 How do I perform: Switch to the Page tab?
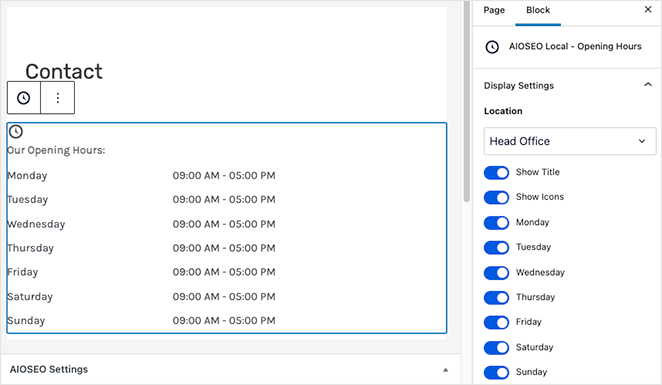coord(494,10)
